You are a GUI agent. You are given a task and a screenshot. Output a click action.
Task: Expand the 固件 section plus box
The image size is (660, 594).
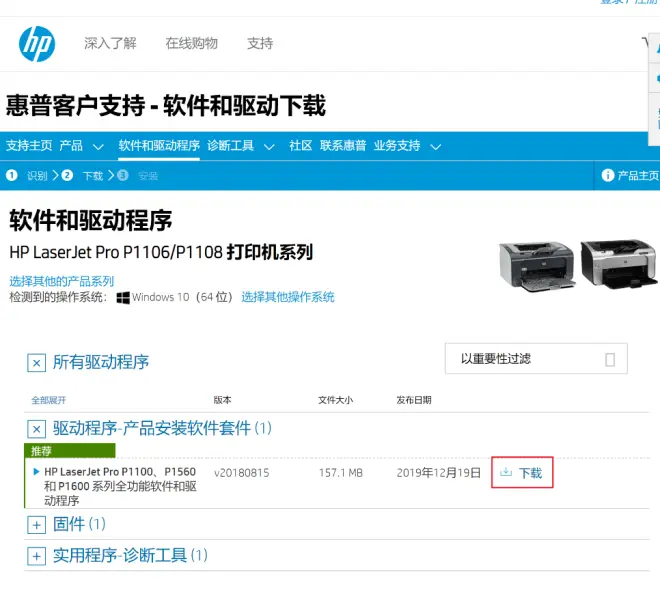[37, 525]
